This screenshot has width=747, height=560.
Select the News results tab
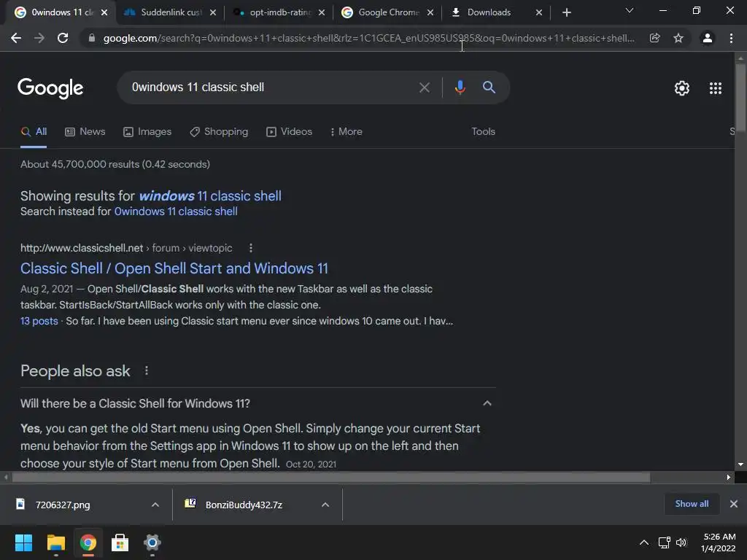point(85,132)
